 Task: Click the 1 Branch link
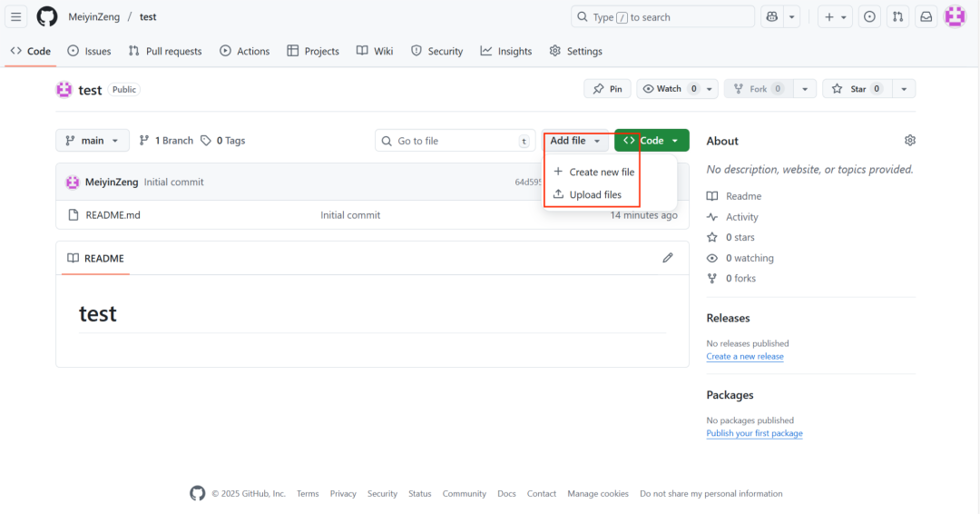pos(166,141)
